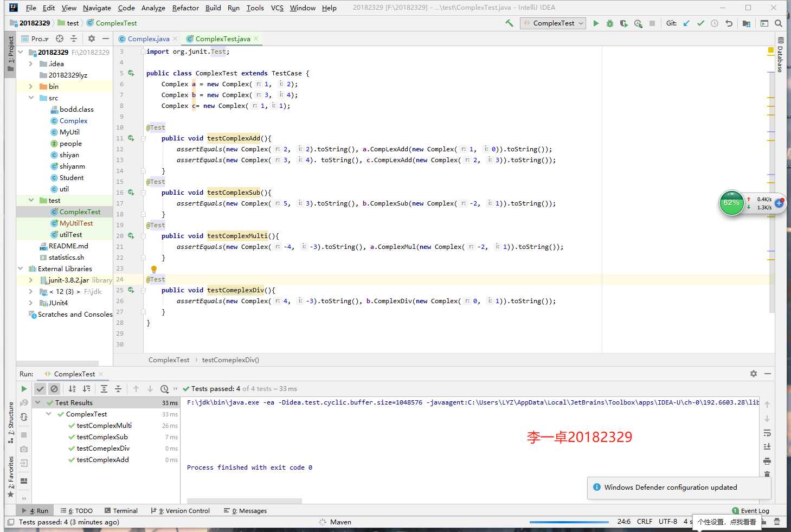This screenshot has height=532, width=791.
Task: Open Database side panel
Action: click(780, 55)
